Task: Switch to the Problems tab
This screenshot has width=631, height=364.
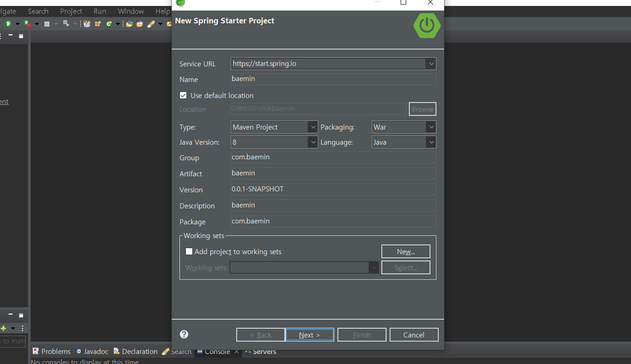Action: coord(51,352)
